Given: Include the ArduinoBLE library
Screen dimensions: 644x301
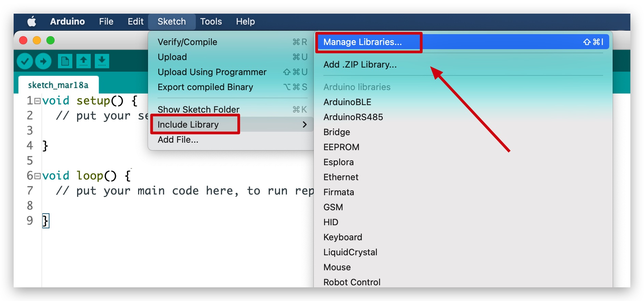Looking at the screenshot, I should [x=463, y=102].
